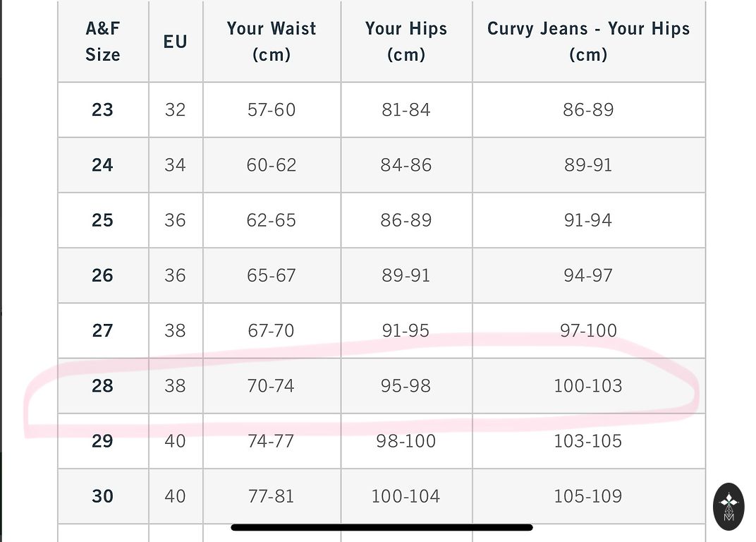The width and height of the screenshot is (756, 542).
Task: Click the A&F size 28 cell
Action: (x=102, y=386)
